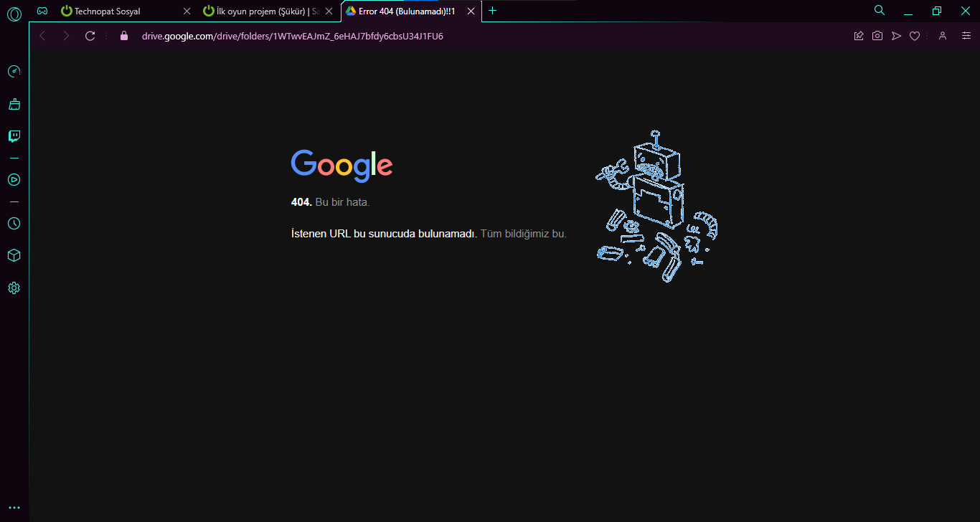Click the three-dot sidebar setup button
Screen dimensions: 980x522
[14, 508]
